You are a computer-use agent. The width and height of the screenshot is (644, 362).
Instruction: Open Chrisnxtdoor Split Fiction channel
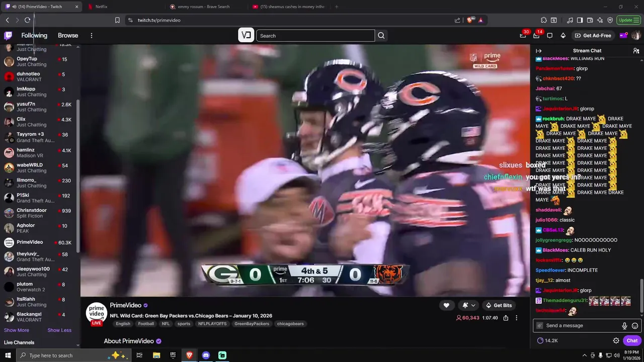click(40, 213)
